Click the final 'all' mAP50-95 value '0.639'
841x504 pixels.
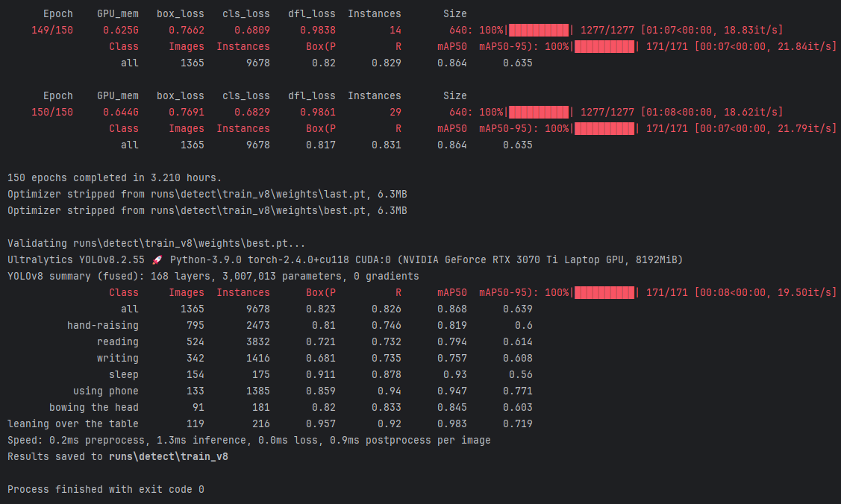(x=518, y=309)
